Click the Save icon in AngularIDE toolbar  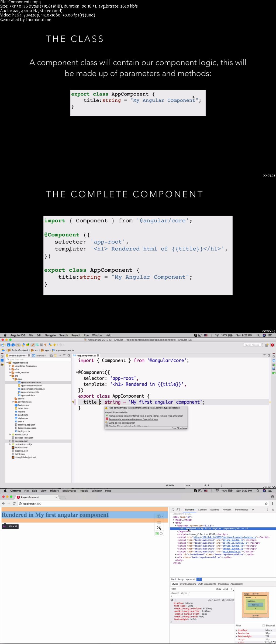[x=9, y=345]
